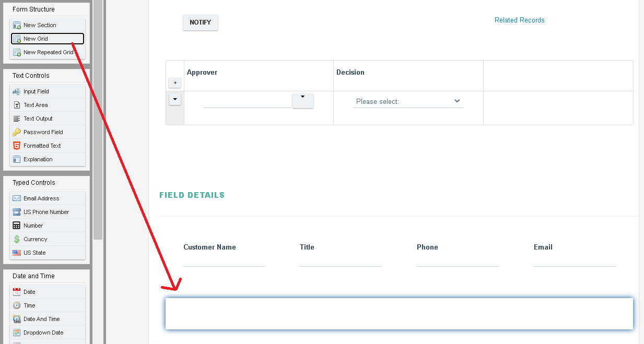Open the Related Records link

[520, 20]
